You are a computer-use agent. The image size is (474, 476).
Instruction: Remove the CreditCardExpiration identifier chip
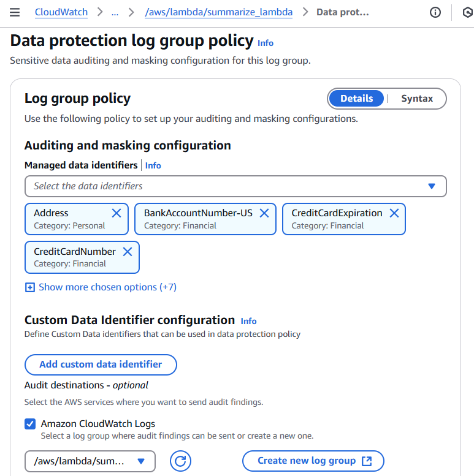pyautogui.click(x=394, y=213)
